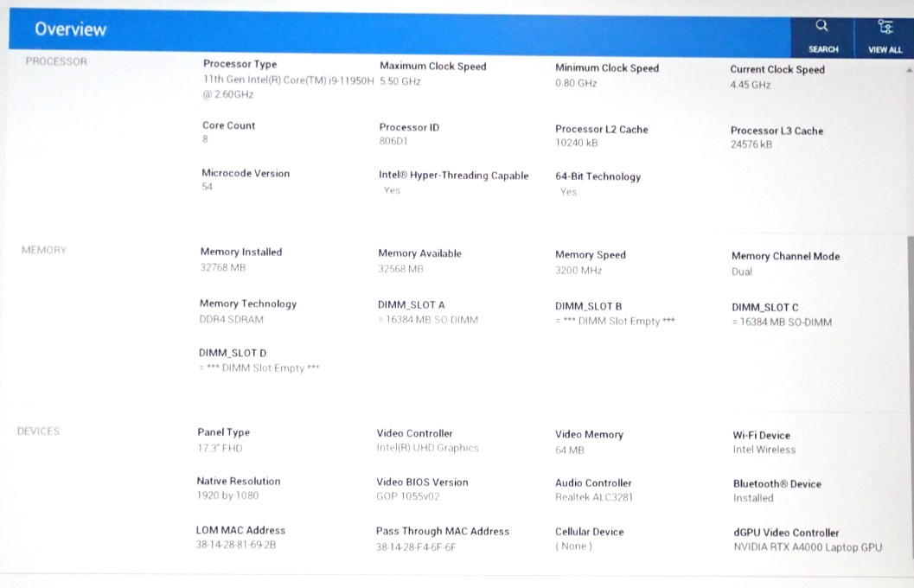Click the 38-14-28-81-69-2B MAC value
Screen dimensions: 914x588
236,545
